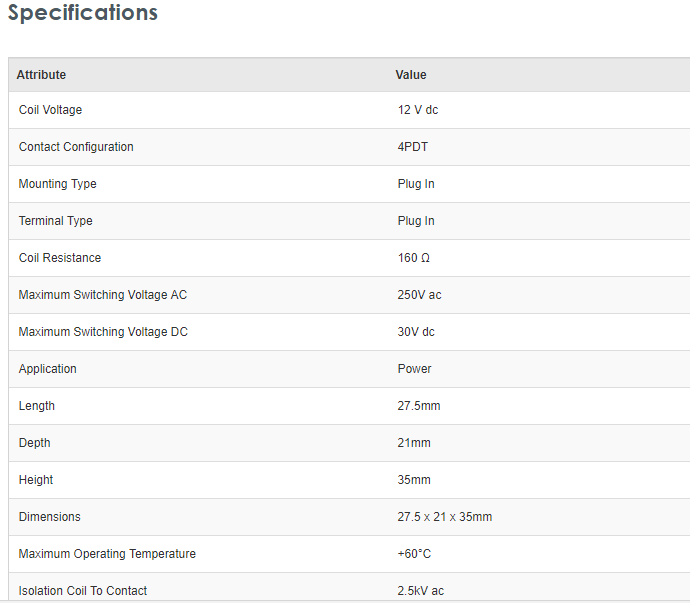Click the Specifications heading
Screen dimensions: 690x603
click(x=83, y=13)
